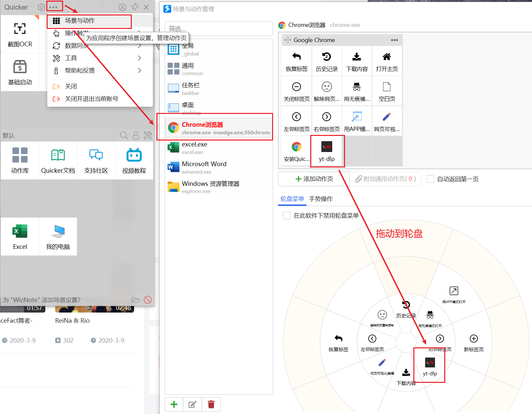Select the yt-dlp action in the action grid

[x=327, y=151]
